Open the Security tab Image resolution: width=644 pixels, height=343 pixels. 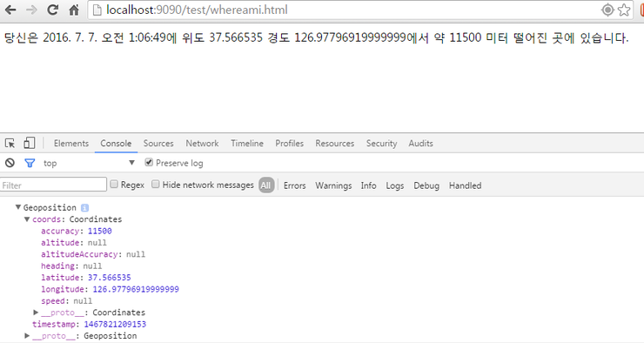381,144
